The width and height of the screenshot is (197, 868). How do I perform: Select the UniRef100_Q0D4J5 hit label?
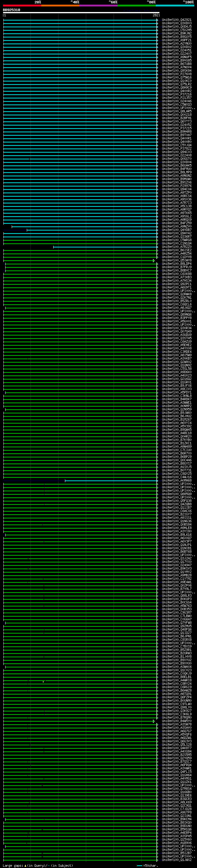pos(177,26)
